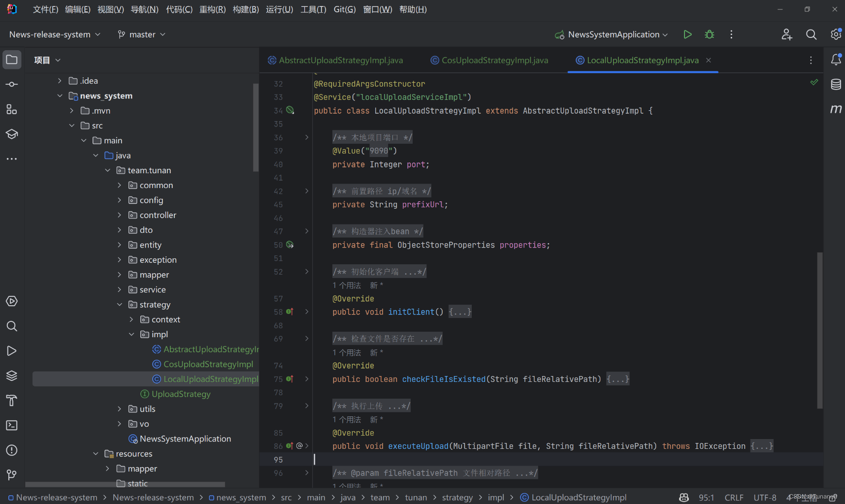Click strategy in the breadcrumb navigation bar

coord(457,498)
